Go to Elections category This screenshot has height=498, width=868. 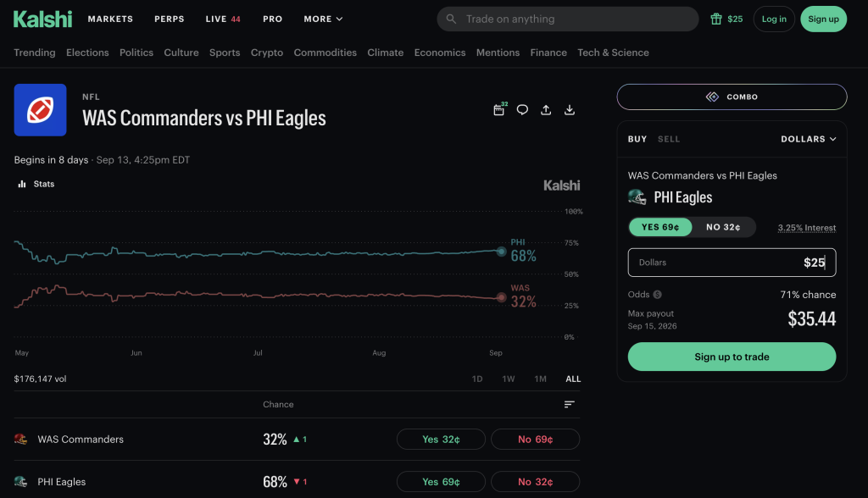click(87, 53)
